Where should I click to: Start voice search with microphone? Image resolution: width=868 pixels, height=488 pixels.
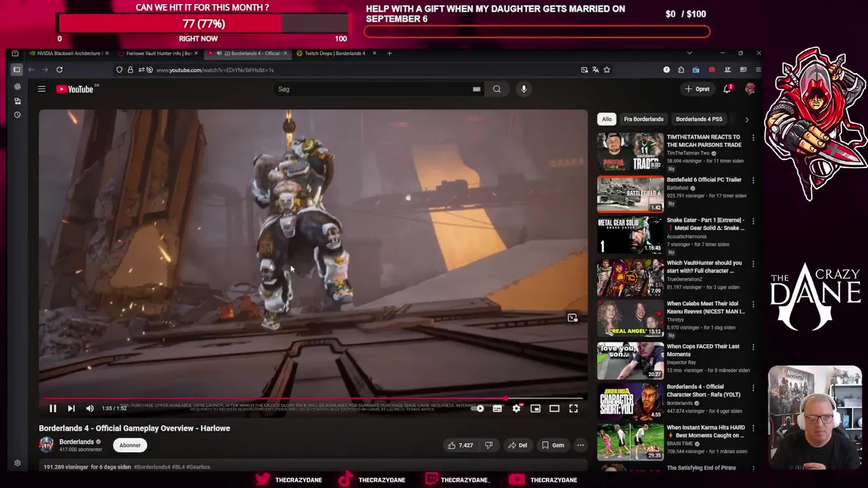[x=524, y=89]
